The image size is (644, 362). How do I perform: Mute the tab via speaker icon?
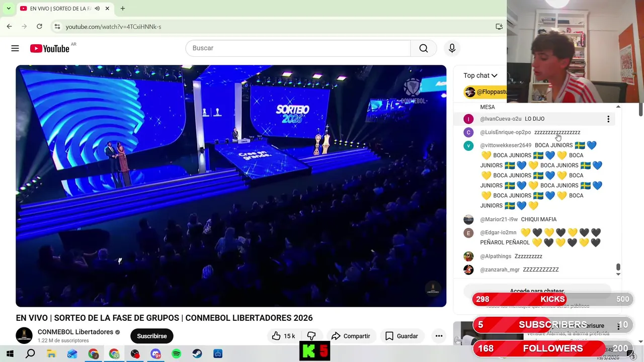(x=97, y=9)
